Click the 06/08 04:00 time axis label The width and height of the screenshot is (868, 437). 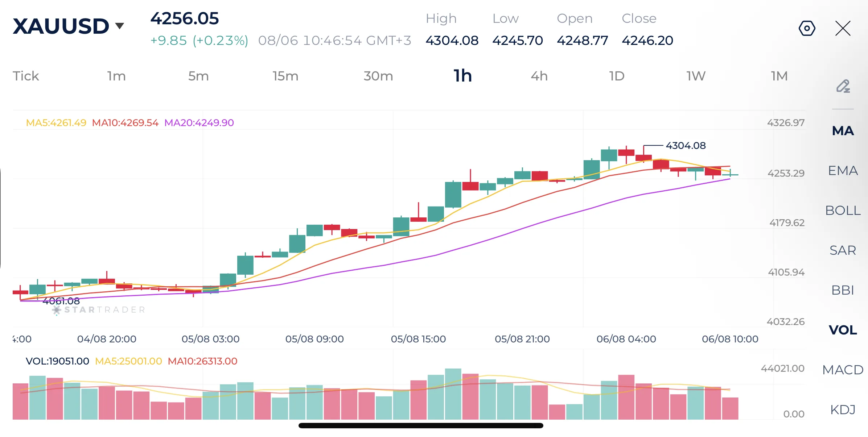point(626,339)
